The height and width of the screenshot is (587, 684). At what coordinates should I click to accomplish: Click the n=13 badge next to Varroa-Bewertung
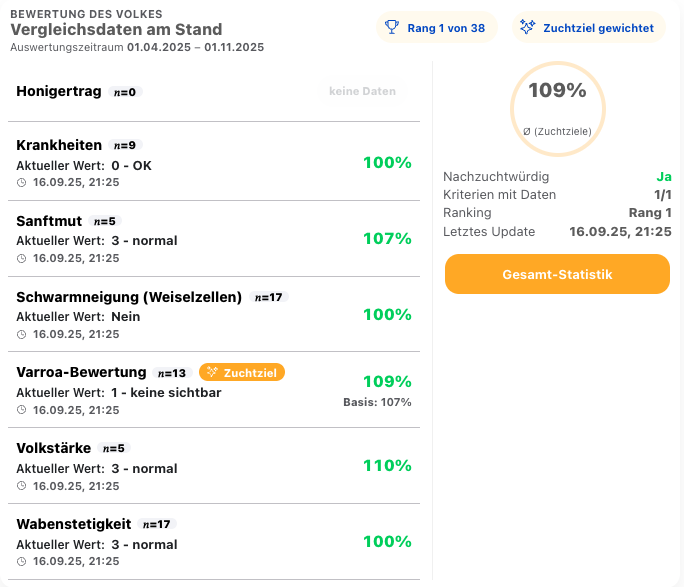[172, 373]
